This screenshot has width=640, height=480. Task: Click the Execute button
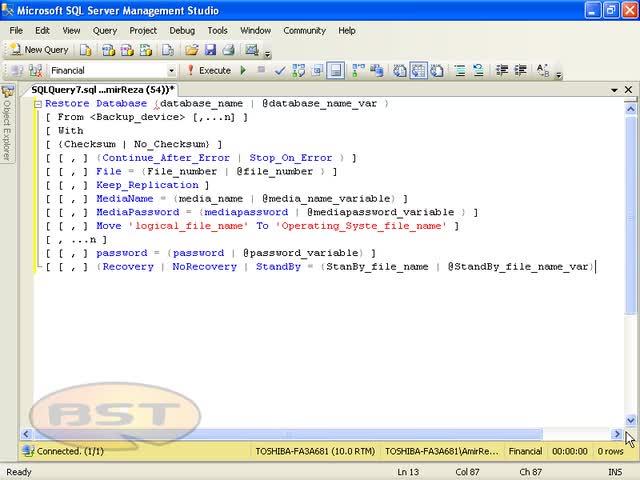click(x=209, y=71)
